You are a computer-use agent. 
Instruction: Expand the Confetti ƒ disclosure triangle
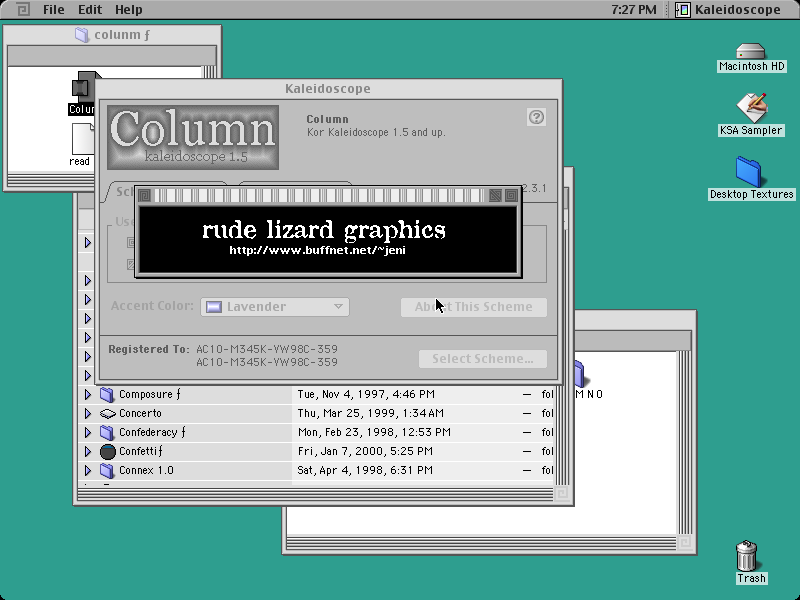click(x=87, y=451)
